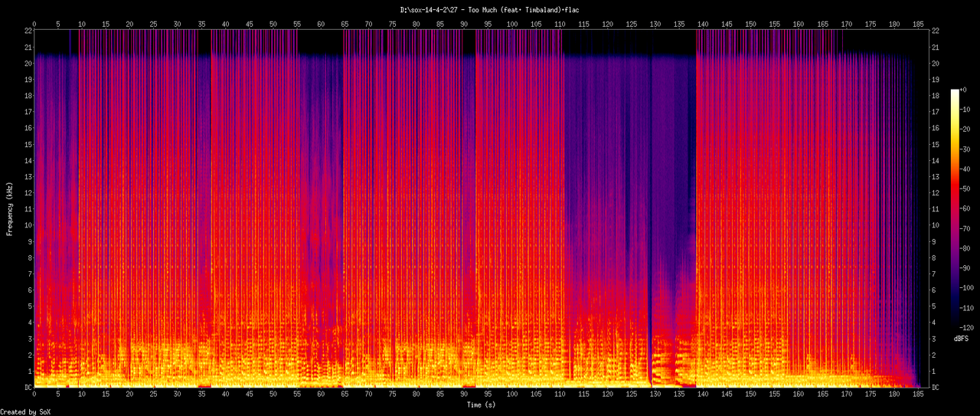Click the "dBFS" label under the color scale
The width and height of the screenshot is (980, 416).
(962, 338)
